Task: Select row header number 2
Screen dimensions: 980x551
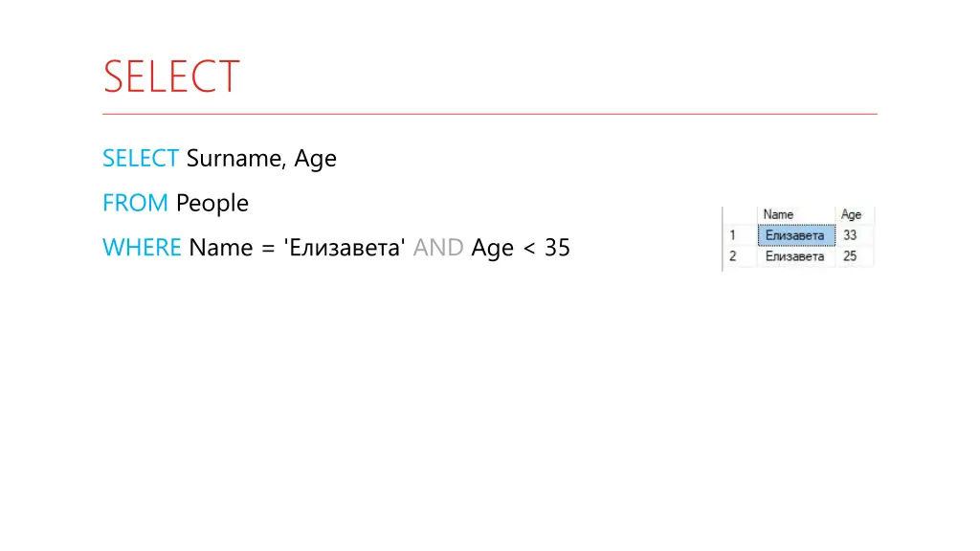Action: [740, 256]
